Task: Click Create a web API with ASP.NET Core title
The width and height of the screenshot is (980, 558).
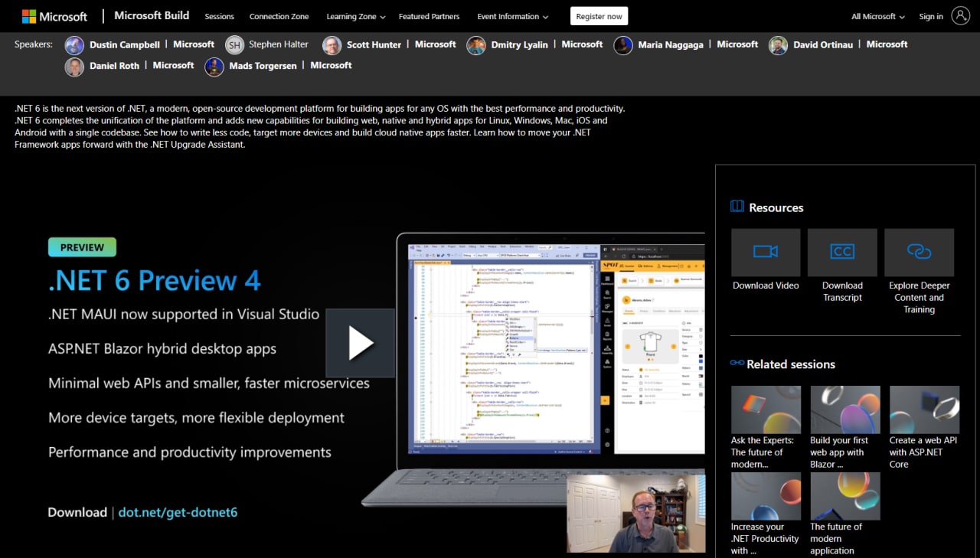Action: (923, 452)
